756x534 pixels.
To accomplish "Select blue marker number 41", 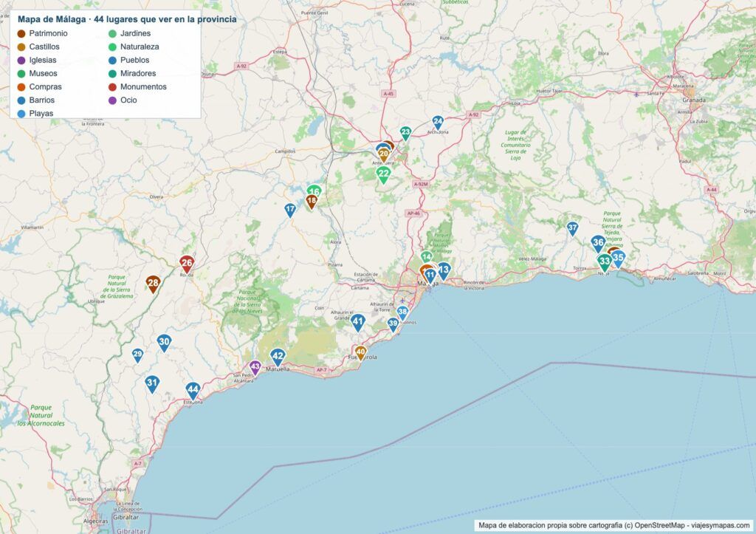I will (x=358, y=323).
